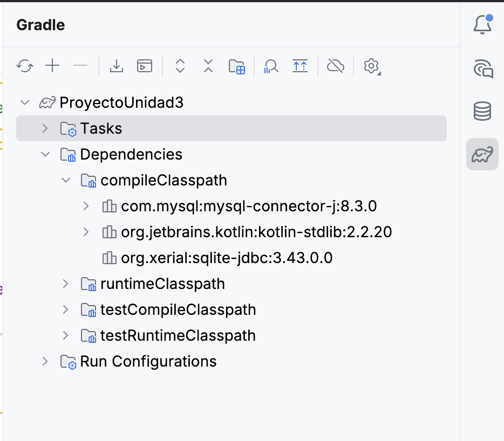Reload all Gradle projects with the sync icon
The image size is (504, 441).
[25, 66]
